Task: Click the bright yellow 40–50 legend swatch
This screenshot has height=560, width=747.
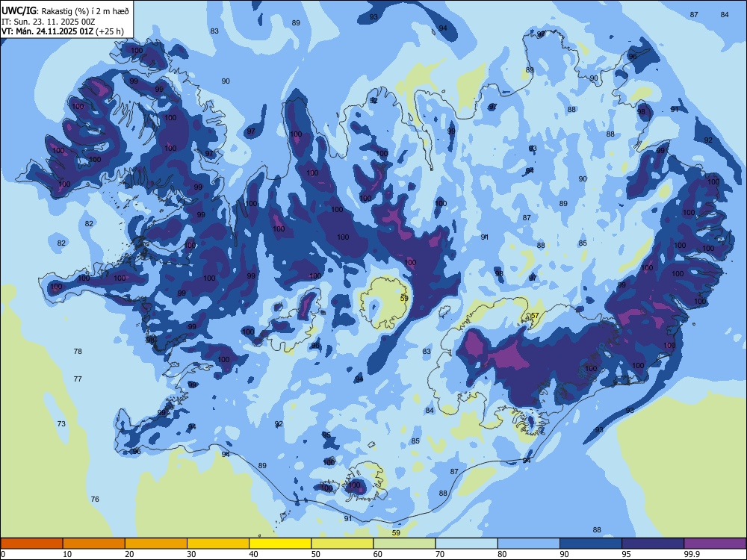Action: pos(280,544)
